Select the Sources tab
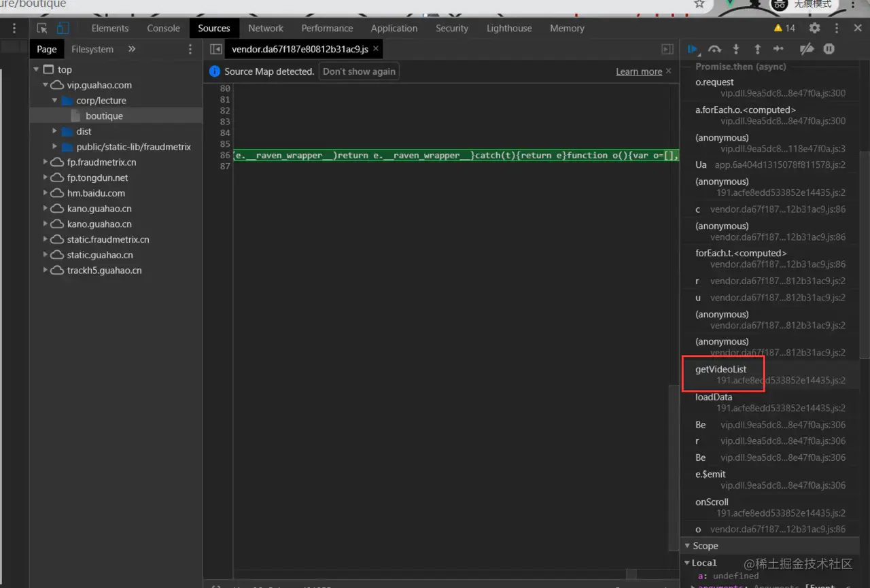The image size is (870, 588). pyautogui.click(x=214, y=29)
